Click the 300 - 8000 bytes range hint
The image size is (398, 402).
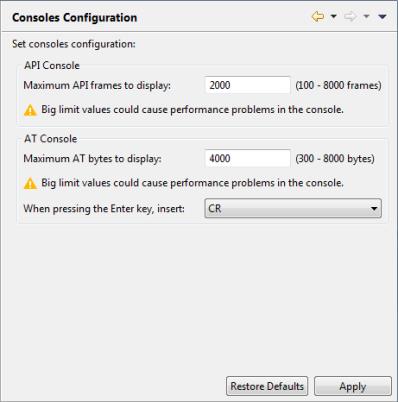(335, 159)
